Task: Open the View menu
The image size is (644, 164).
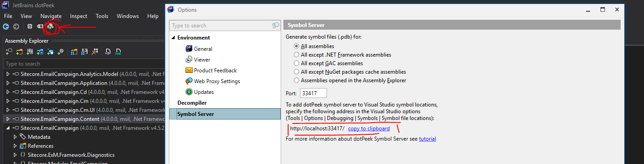Action: [26, 16]
